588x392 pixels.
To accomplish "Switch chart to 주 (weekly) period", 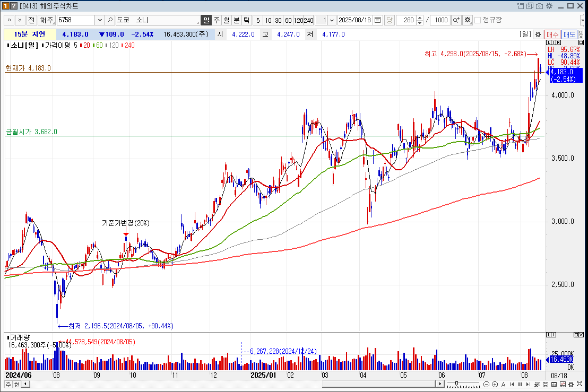I will 217,20.
